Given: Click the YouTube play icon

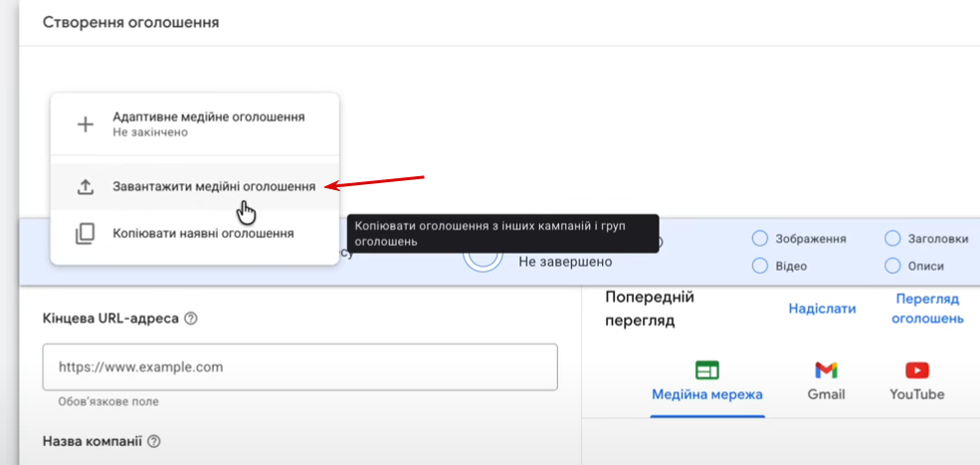Looking at the screenshot, I should click(x=917, y=370).
